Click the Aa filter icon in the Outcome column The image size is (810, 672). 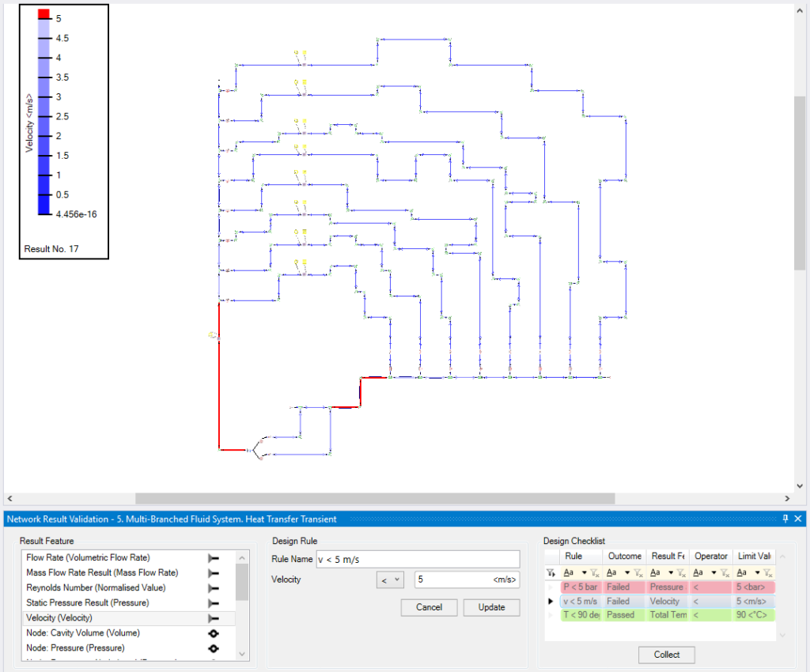click(x=611, y=574)
